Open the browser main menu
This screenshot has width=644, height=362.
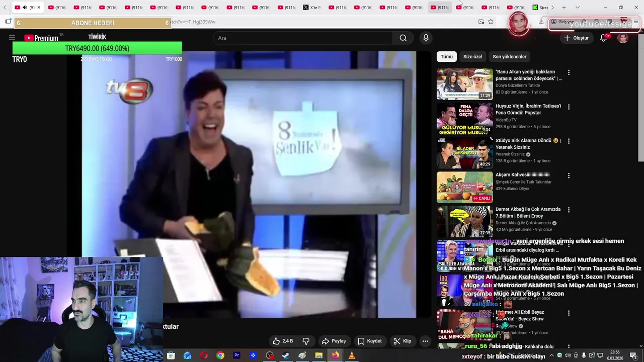[x=636, y=22]
